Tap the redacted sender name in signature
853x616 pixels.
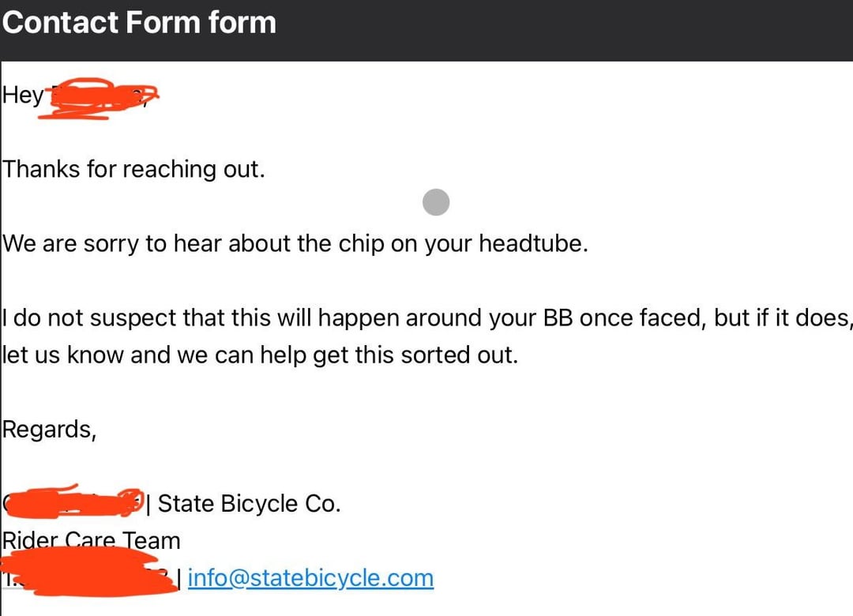(73, 501)
